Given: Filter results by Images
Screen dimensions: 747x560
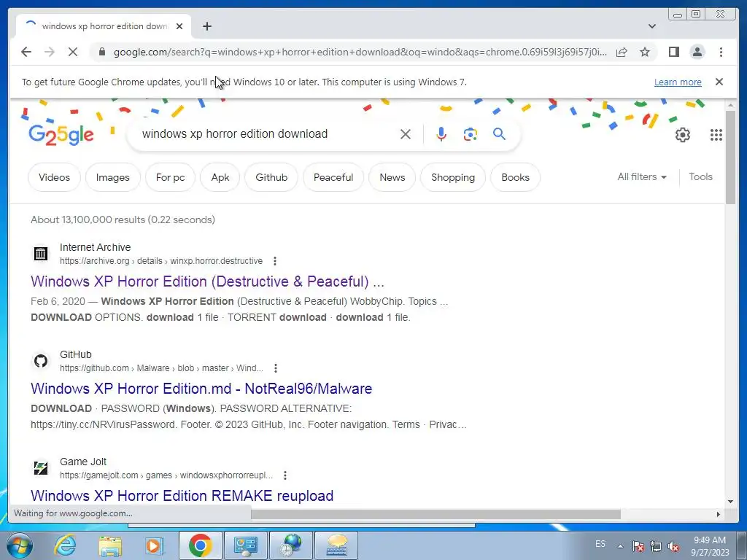Looking at the screenshot, I should pyautogui.click(x=112, y=177).
